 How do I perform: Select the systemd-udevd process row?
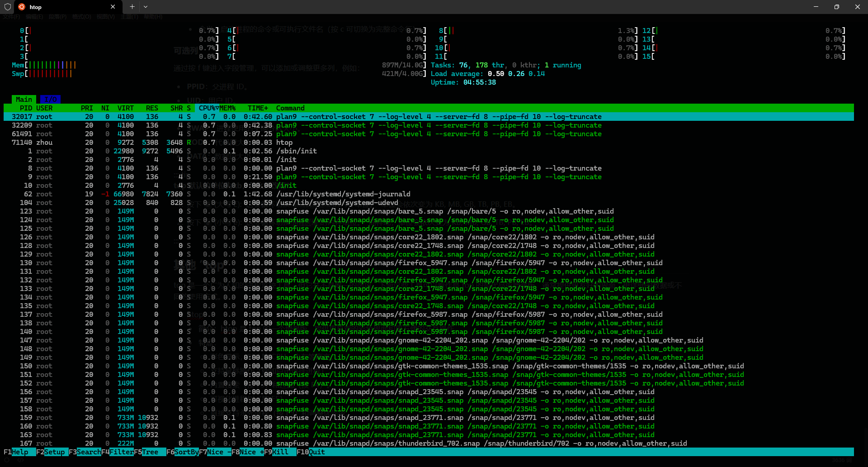429,203
